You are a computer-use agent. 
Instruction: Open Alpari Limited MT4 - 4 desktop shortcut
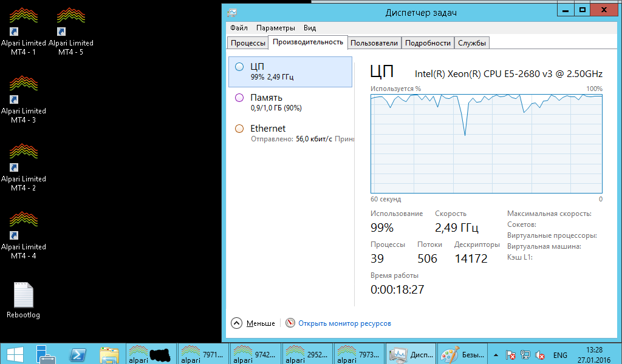point(24,235)
